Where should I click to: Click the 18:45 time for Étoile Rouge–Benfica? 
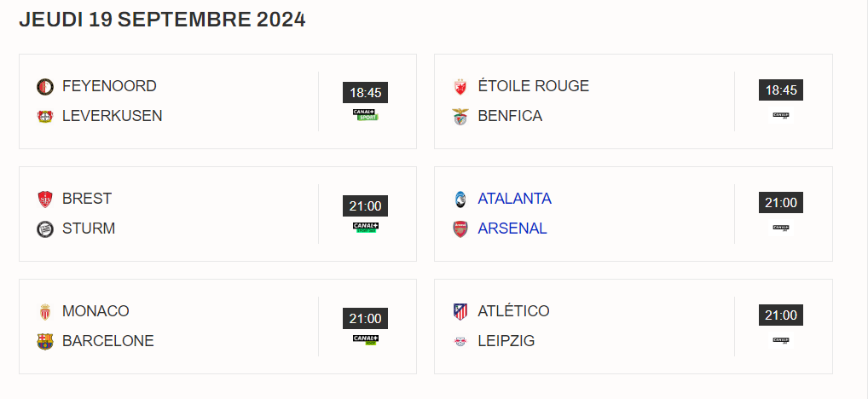pos(781,90)
